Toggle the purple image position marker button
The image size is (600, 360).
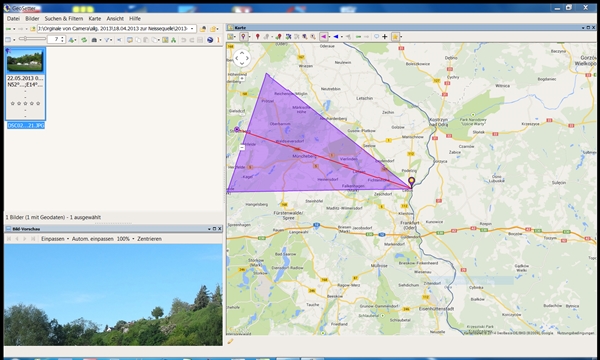coord(243,36)
